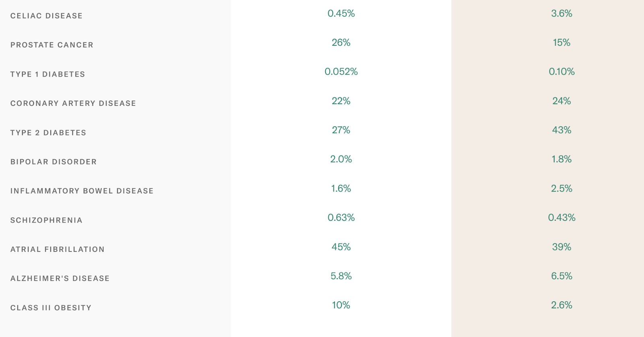Click the 0.63% Schizophrenia value

(341, 218)
